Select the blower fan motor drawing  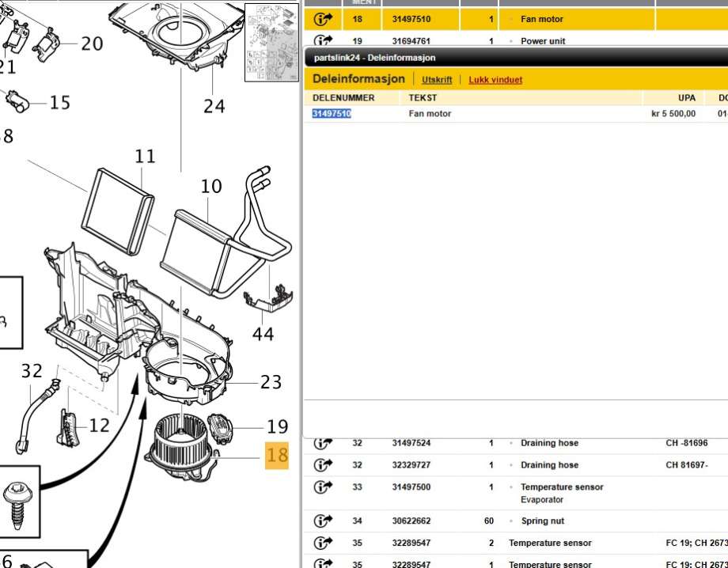tap(181, 447)
